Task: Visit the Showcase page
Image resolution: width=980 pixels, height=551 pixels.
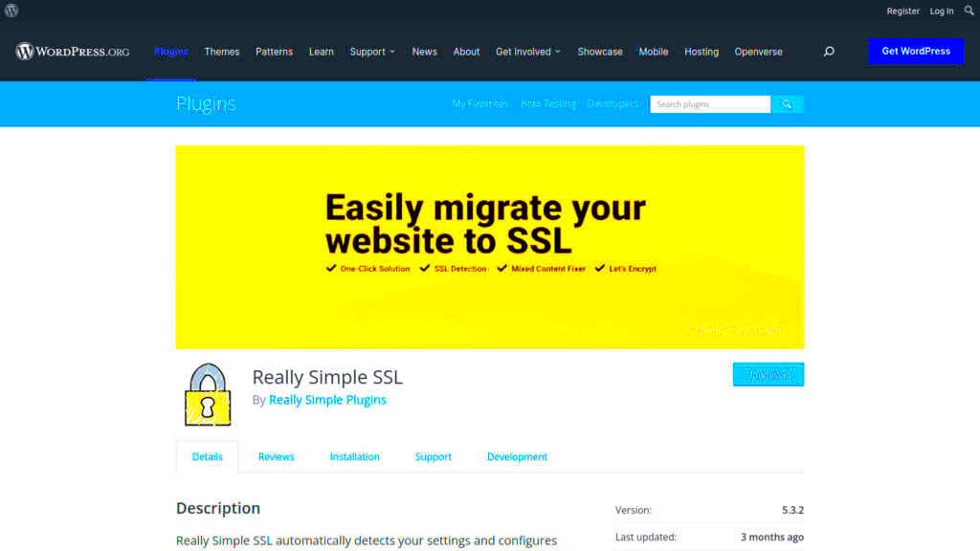Action: 600,52
